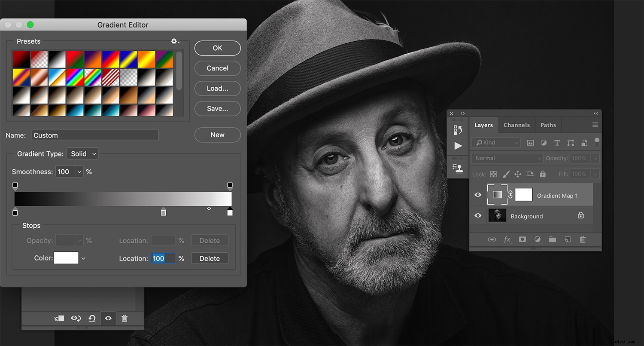Open Layer Styles with the fx icon
This screenshot has width=644, height=346.
[x=507, y=239]
